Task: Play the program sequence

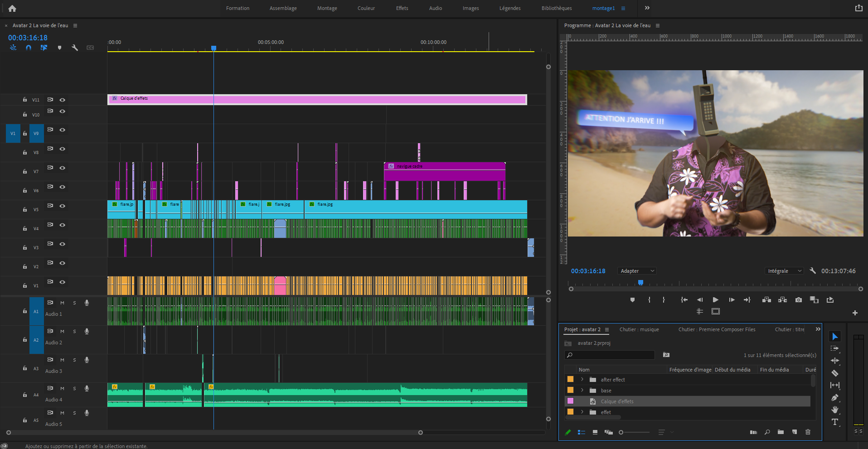Action: coord(715,299)
